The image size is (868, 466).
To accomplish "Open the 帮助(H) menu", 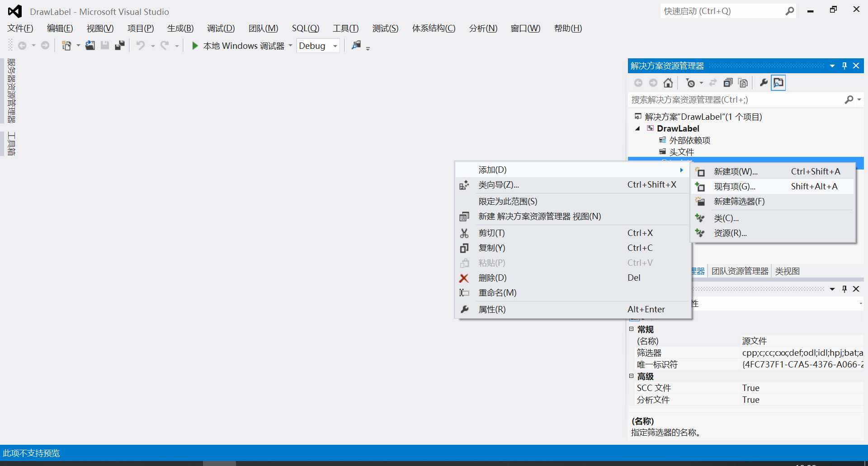I will point(568,28).
